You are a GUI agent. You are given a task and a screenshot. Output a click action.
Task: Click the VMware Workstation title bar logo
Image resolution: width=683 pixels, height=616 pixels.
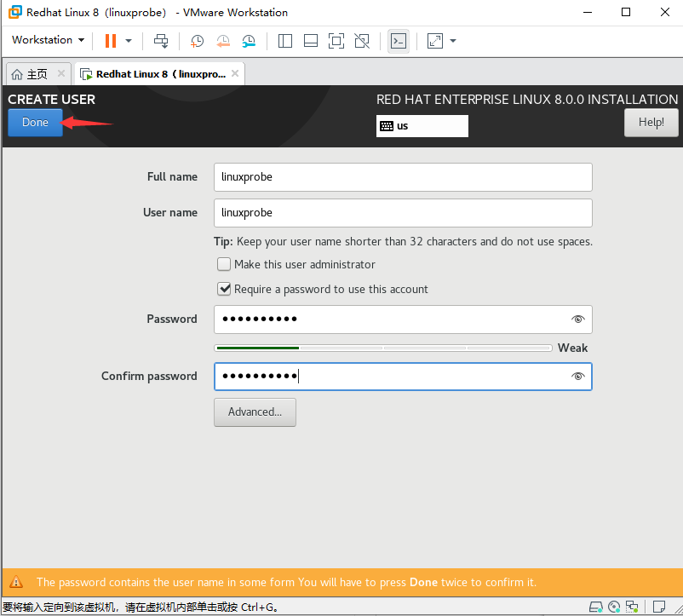pos(15,12)
